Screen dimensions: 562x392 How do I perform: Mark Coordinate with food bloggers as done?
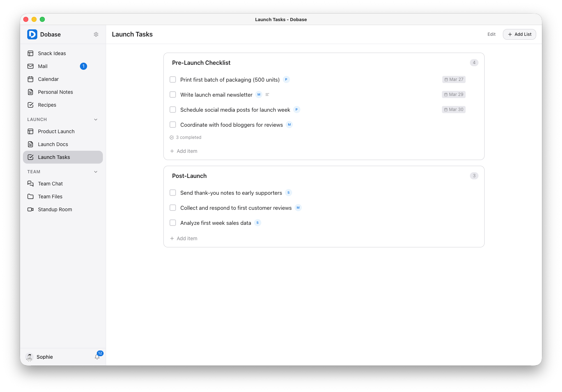[x=173, y=125]
